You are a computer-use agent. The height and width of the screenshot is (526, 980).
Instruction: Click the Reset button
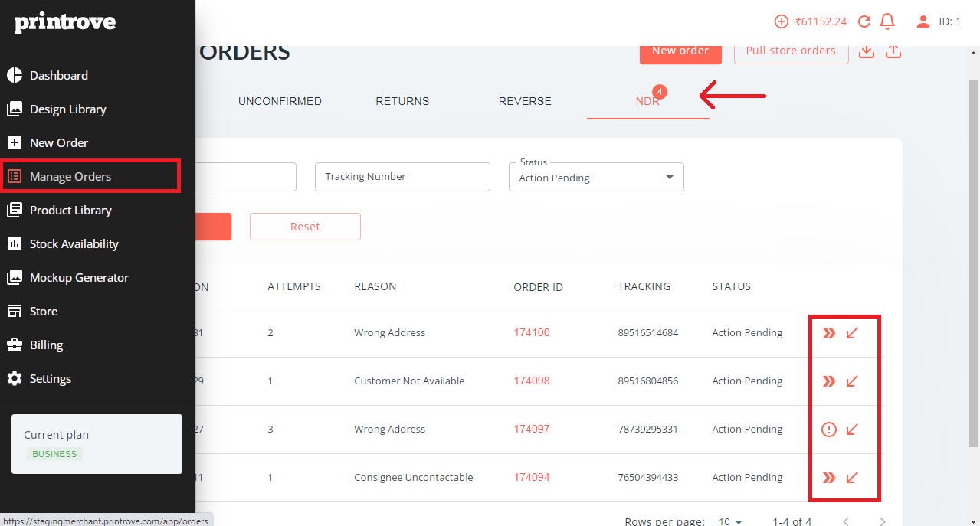click(x=305, y=227)
